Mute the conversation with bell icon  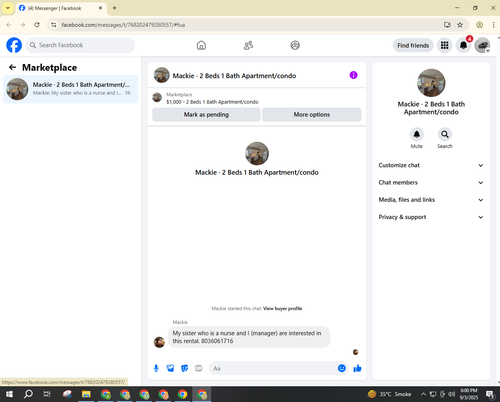[417, 134]
